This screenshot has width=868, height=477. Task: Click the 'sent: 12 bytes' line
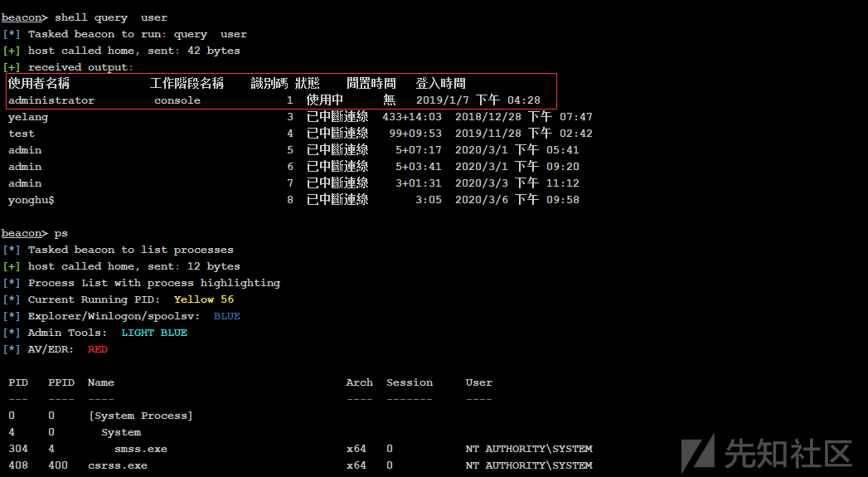point(121,266)
